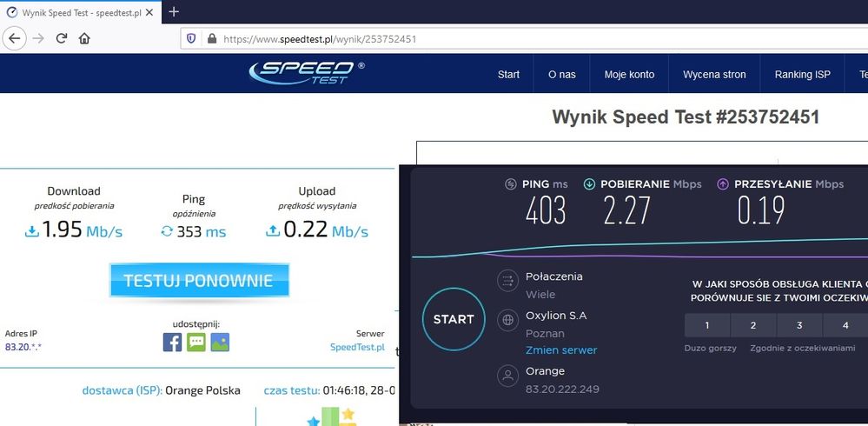The width and height of the screenshot is (868, 426).
Task: Click the 403 ping value
Action: click(546, 211)
